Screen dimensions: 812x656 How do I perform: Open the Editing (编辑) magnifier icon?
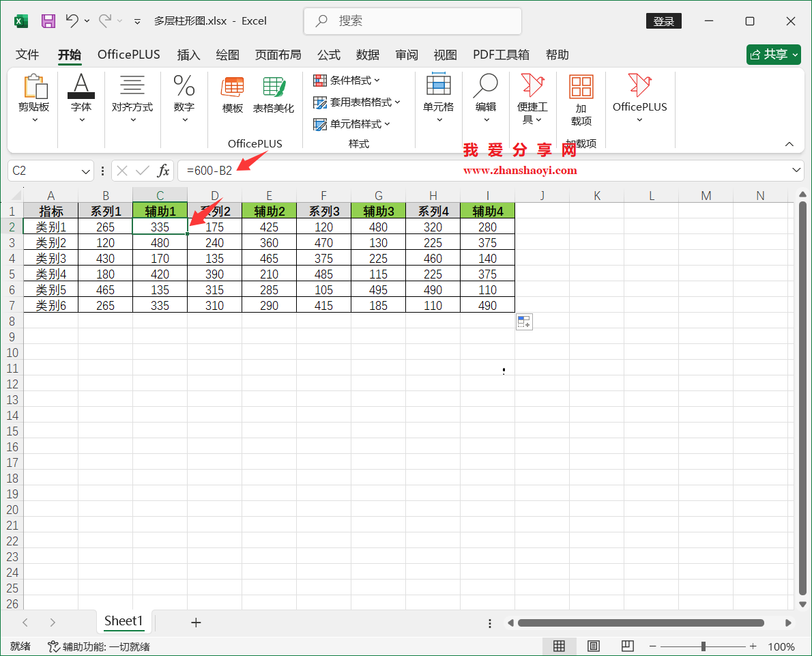(x=486, y=85)
